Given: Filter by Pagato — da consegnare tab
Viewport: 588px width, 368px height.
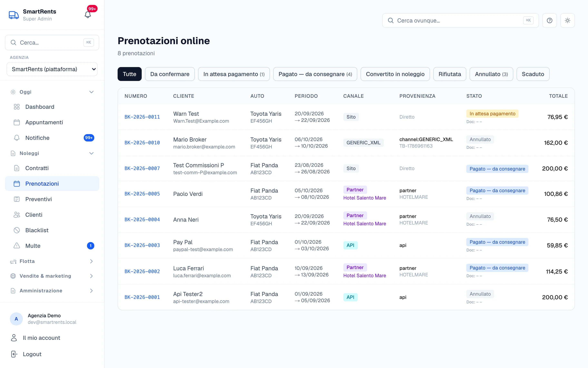Looking at the screenshot, I should click(x=315, y=74).
